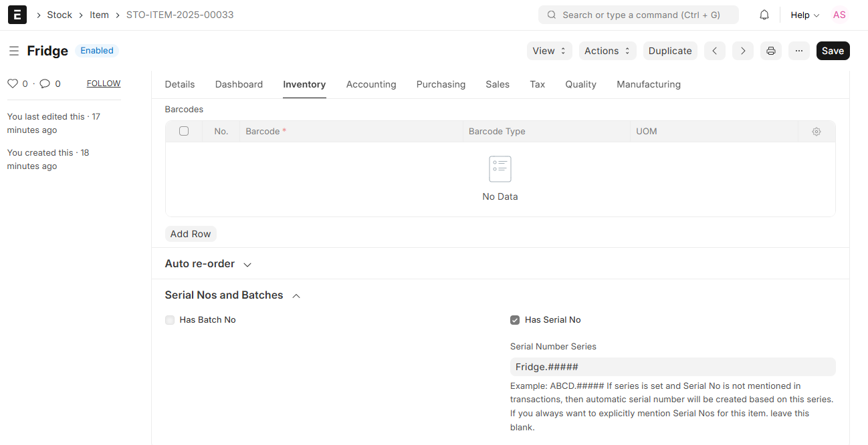Print the Fridge item document
This screenshot has height=445, width=868.
point(770,51)
